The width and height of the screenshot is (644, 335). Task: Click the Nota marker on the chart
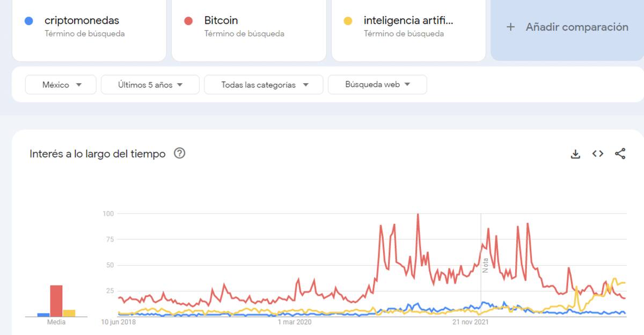coord(485,265)
